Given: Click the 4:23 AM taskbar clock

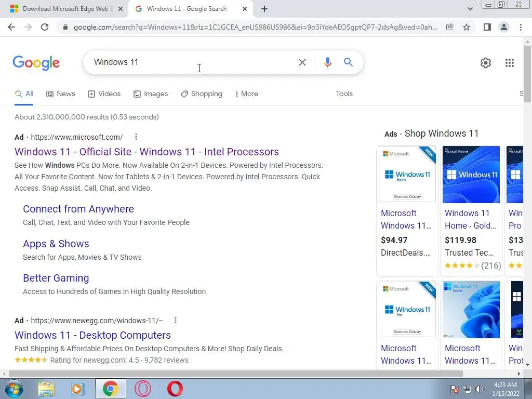Looking at the screenshot, I should (506, 389).
